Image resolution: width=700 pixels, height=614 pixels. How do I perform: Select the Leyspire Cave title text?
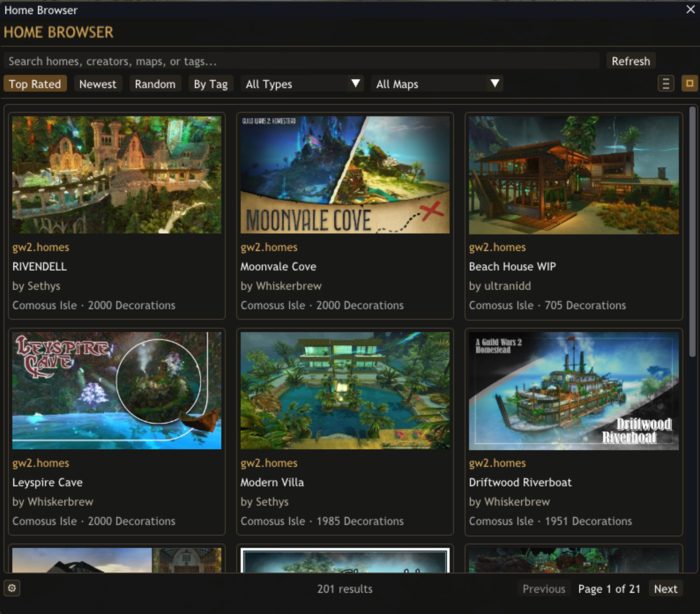pos(47,482)
